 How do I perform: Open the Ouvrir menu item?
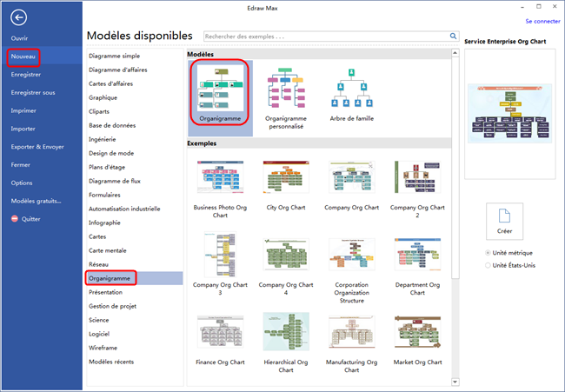(x=19, y=38)
